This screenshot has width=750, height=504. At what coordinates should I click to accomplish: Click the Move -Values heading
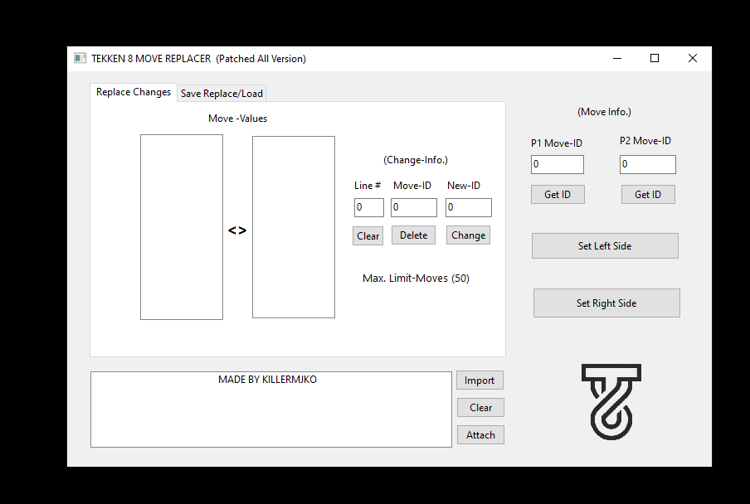237,119
